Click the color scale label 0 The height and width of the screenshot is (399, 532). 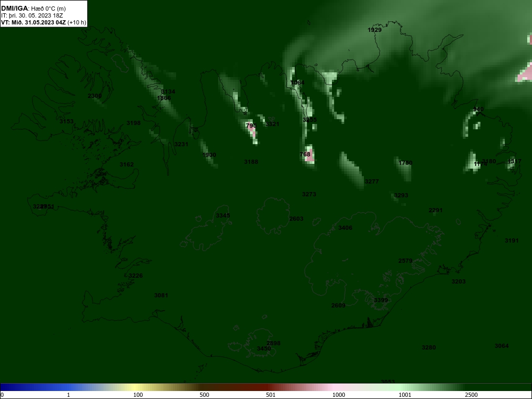pos(2,395)
